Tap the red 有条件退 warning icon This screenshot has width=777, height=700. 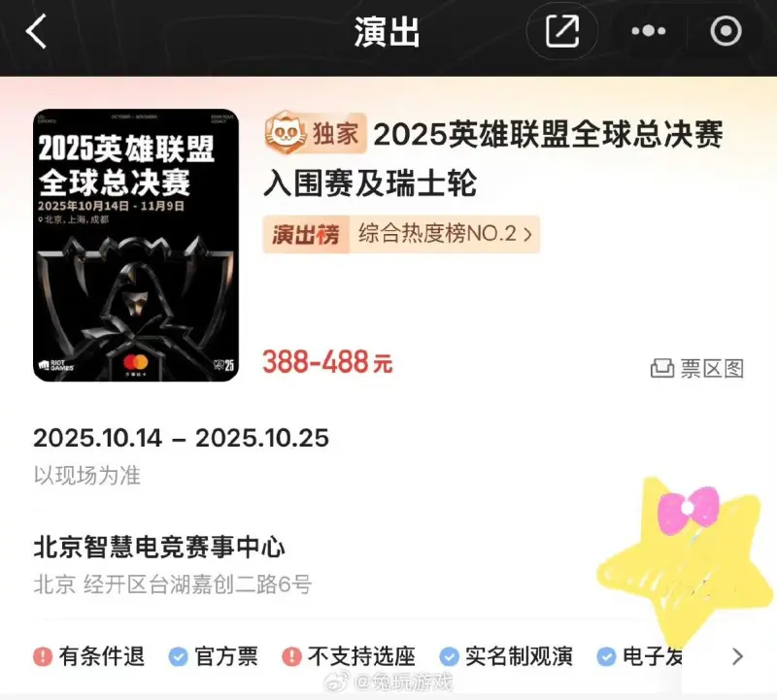tap(43, 657)
